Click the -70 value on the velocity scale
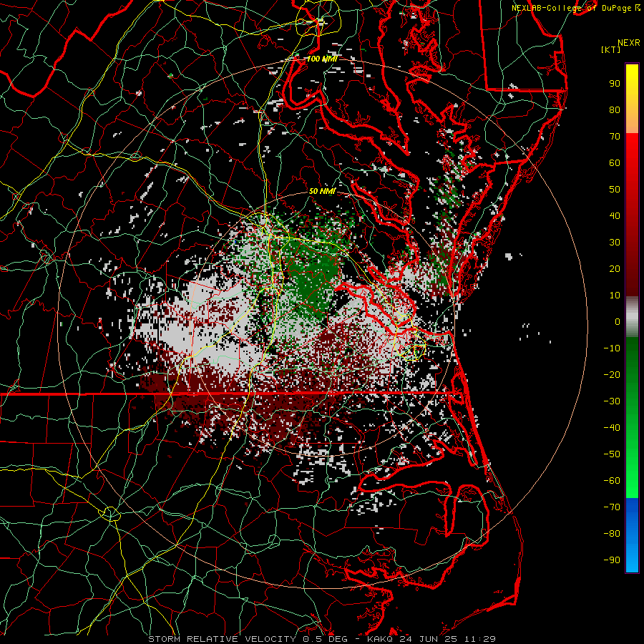The width and height of the screenshot is (644, 644). [x=612, y=507]
